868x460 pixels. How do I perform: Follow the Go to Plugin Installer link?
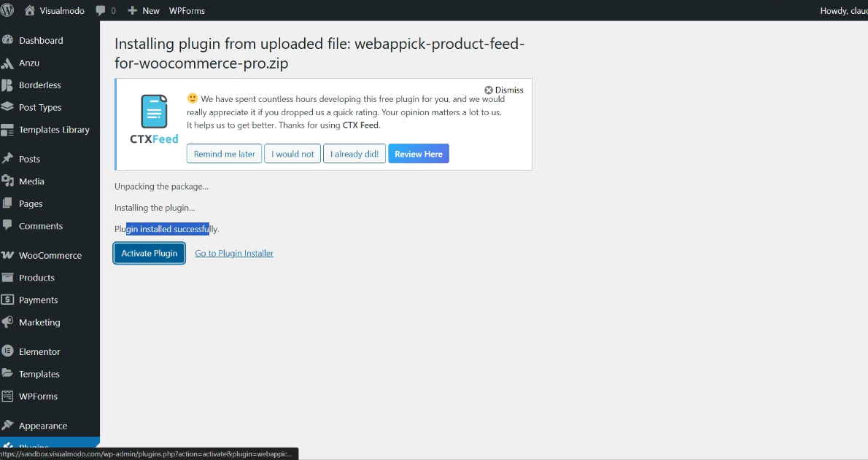(x=234, y=253)
